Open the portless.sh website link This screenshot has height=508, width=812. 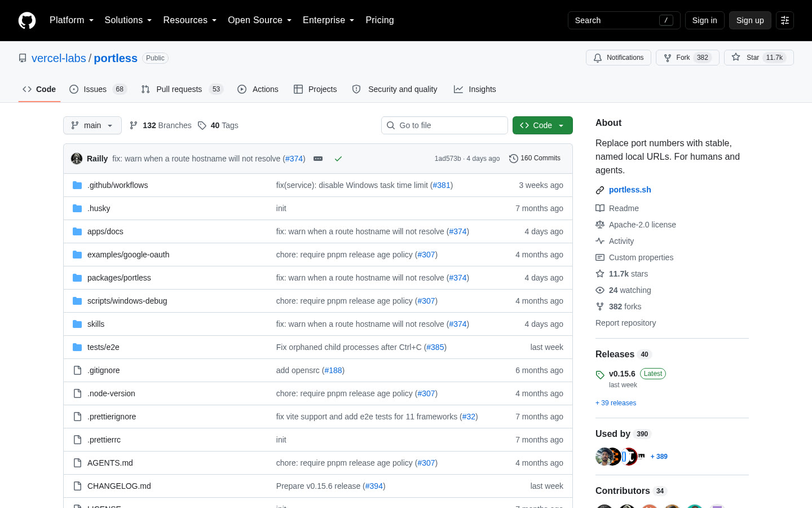630,190
